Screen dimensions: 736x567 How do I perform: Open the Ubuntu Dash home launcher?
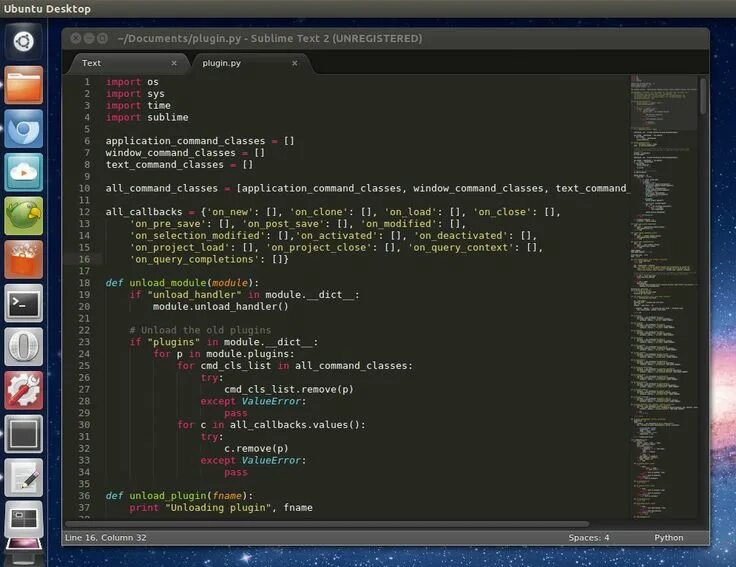click(x=23, y=41)
